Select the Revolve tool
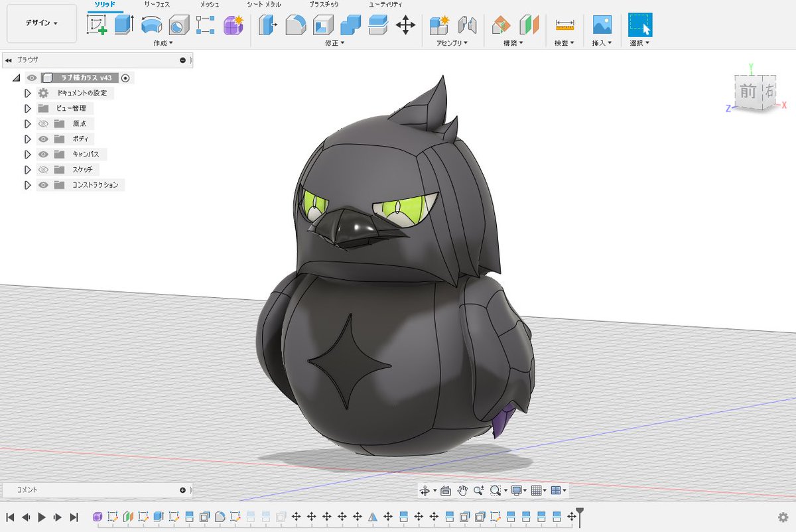Image resolution: width=796 pixels, height=532 pixels. click(151, 25)
